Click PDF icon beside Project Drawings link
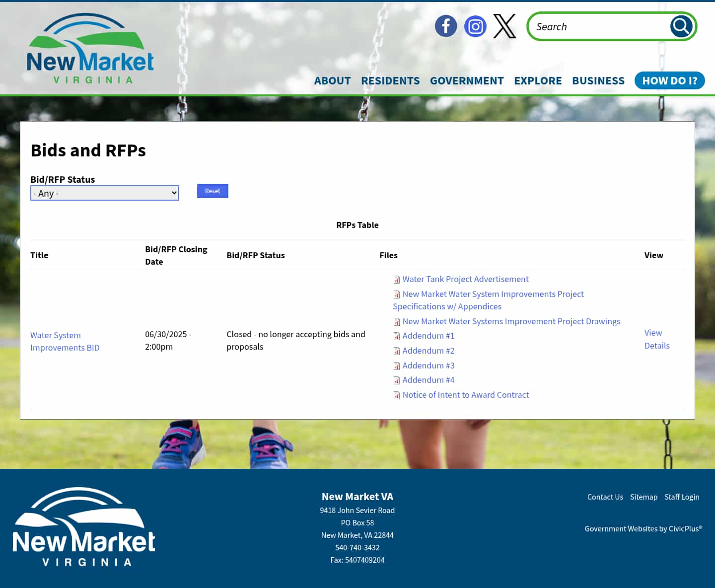Screen dimensions: 715x588 pos(397,322)
